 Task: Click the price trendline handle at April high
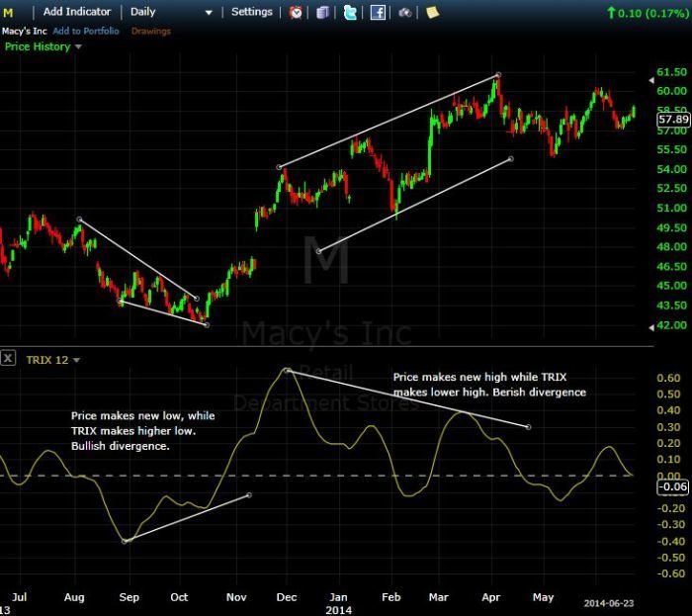[498, 75]
